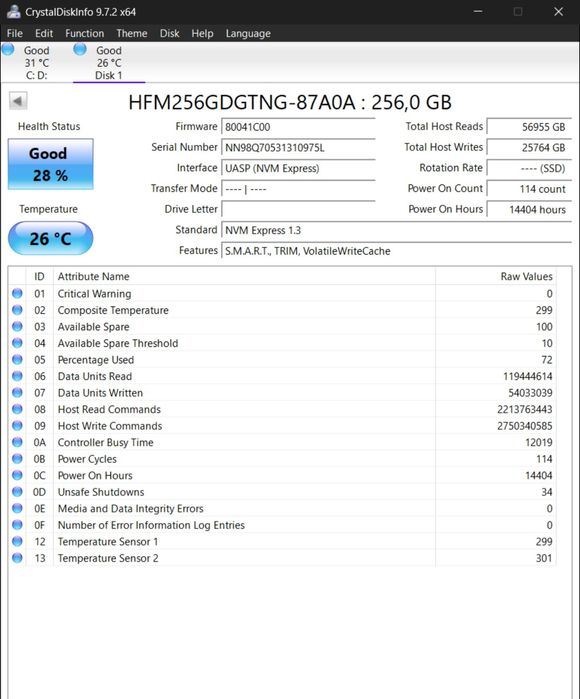Click the ID column header
This screenshot has height=699, width=580.
click(40, 276)
